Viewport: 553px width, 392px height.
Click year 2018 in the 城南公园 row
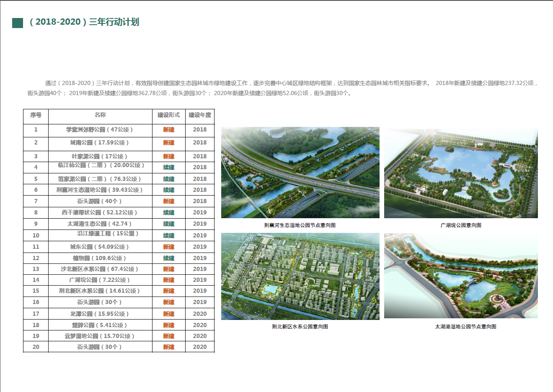pyautogui.click(x=200, y=143)
